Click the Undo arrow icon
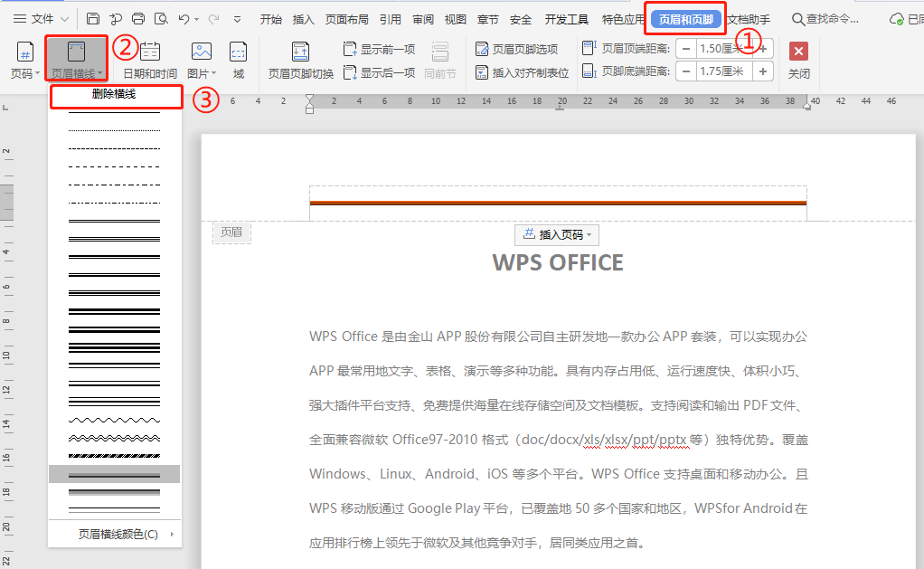Image resolution: width=924 pixels, height=569 pixels. coord(184,19)
